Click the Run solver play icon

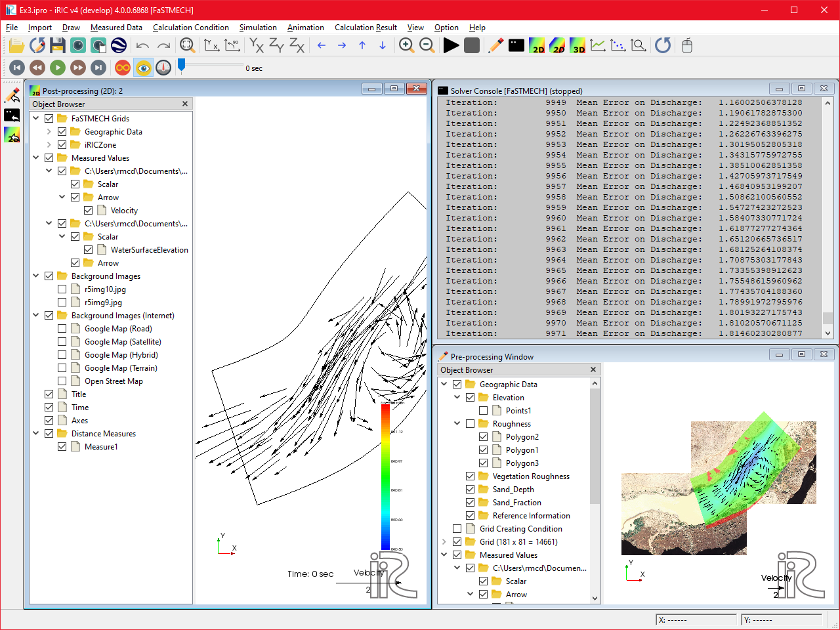click(451, 45)
